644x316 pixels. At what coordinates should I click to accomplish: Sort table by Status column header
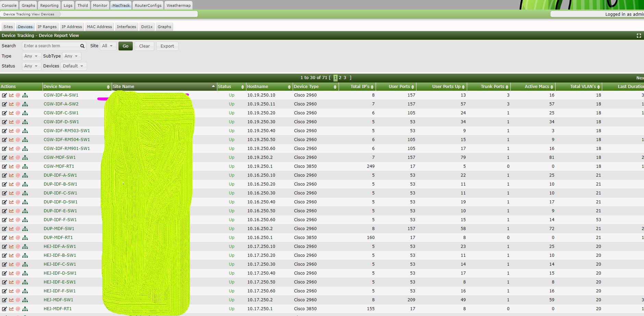231,87
